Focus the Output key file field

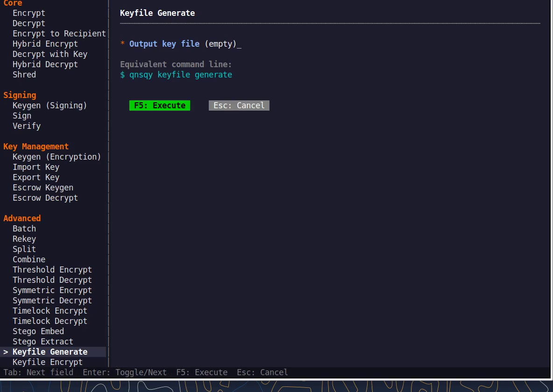tap(181, 44)
